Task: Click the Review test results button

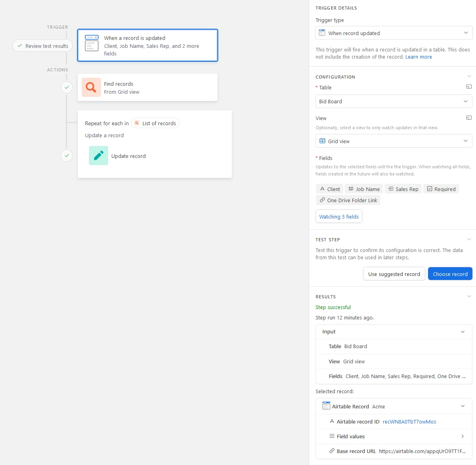Action: (x=43, y=46)
